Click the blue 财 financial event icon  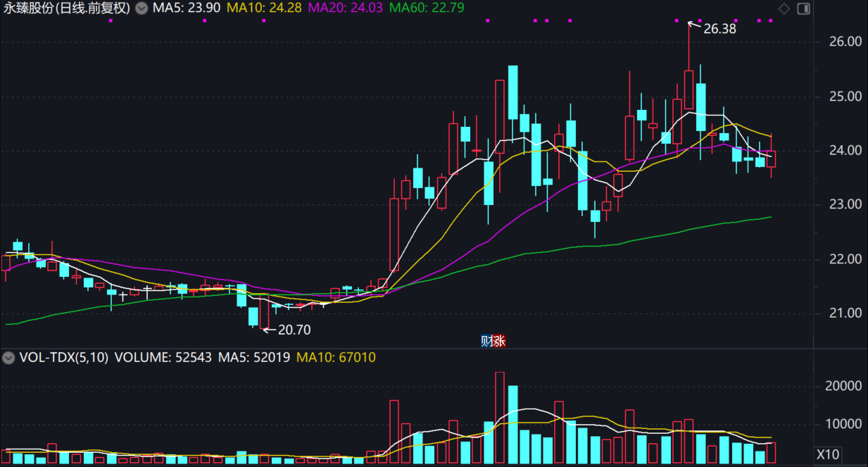(486, 341)
